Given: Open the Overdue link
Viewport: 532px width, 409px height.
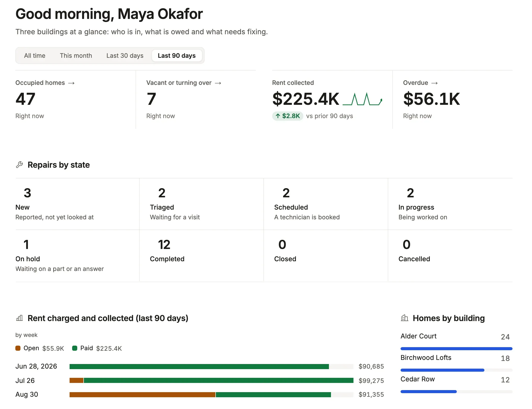Looking at the screenshot, I should click(x=420, y=83).
